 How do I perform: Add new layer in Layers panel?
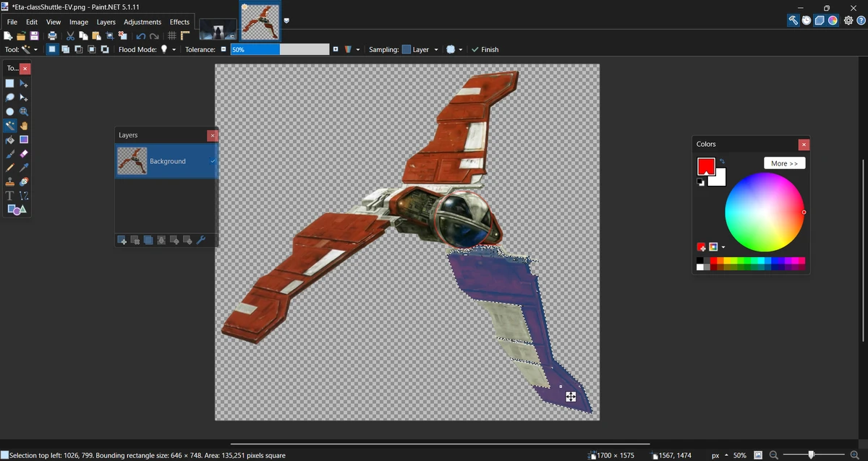pyautogui.click(x=122, y=240)
